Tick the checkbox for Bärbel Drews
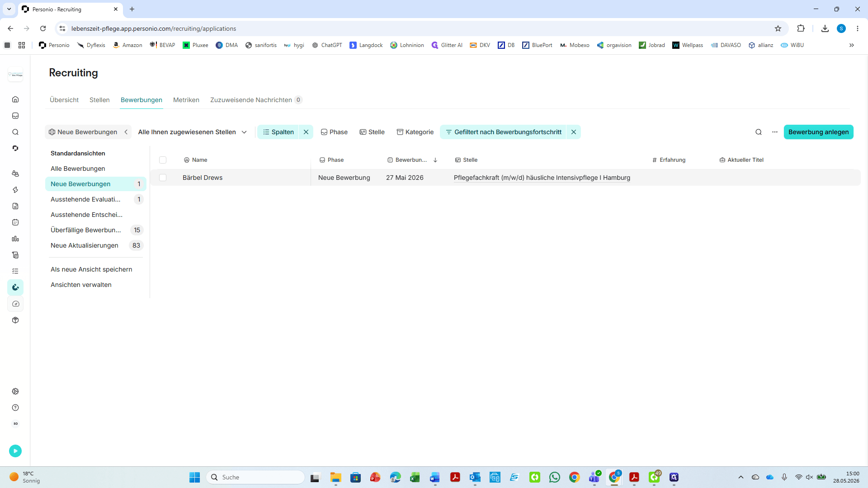 [x=163, y=178]
